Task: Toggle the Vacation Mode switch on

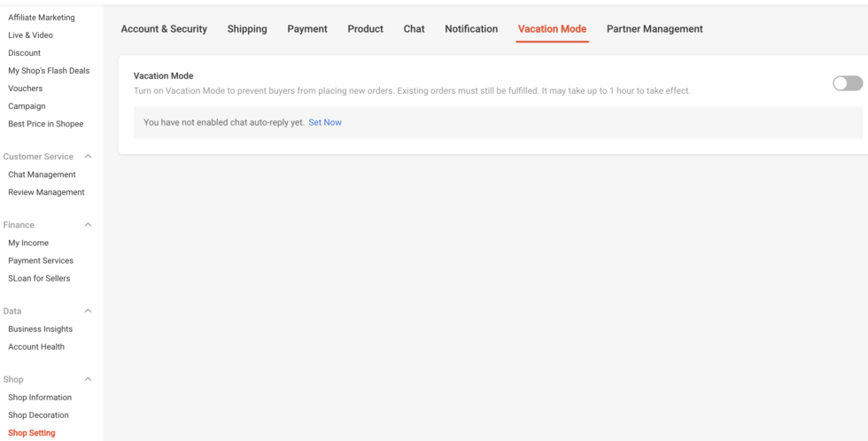Action: [x=847, y=83]
